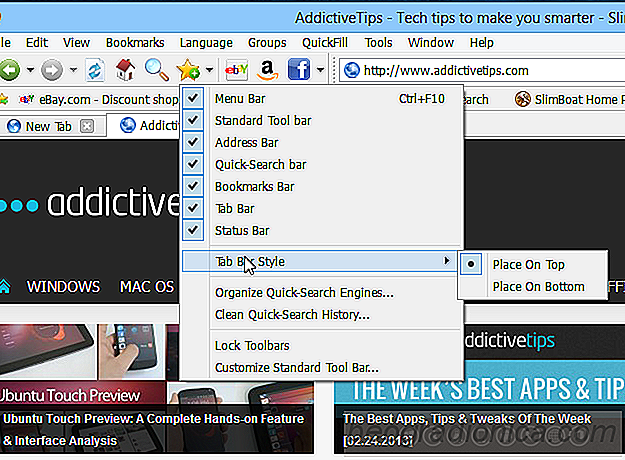Image resolution: width=625 pixels, height=460 pixels.
Task: Click the addictive logo on page
Action: [92, 203]
